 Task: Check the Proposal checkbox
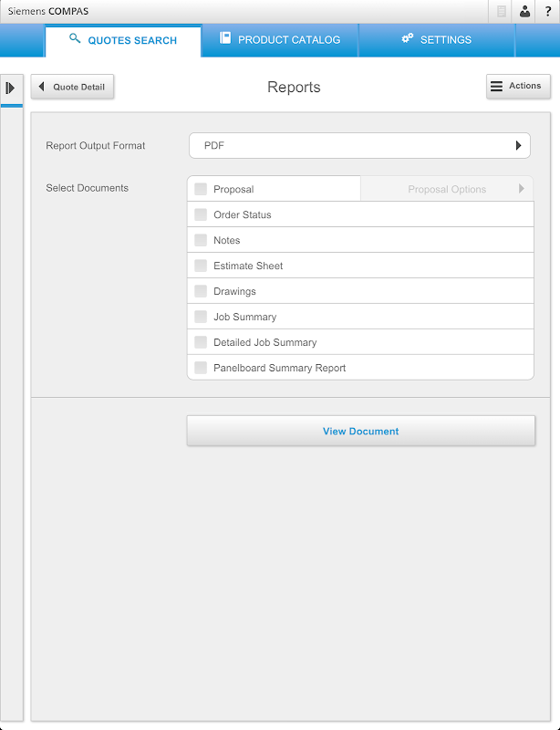click(201, 189)
